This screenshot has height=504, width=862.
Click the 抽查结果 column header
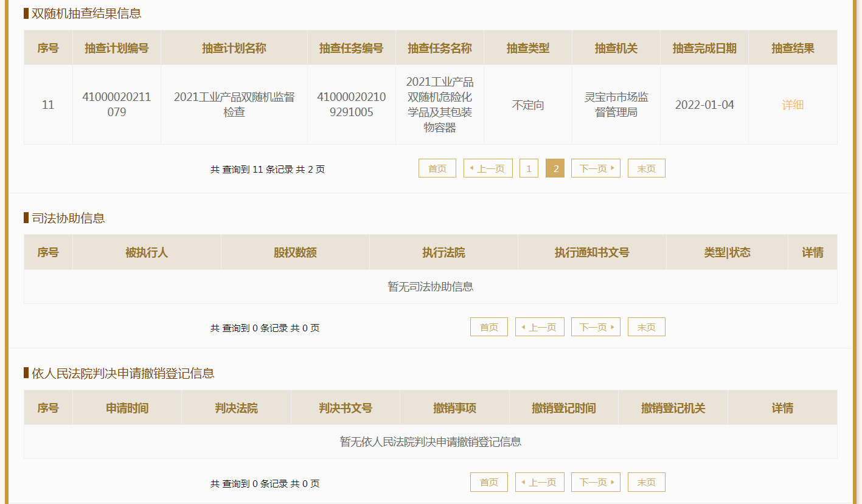point(793,48)
